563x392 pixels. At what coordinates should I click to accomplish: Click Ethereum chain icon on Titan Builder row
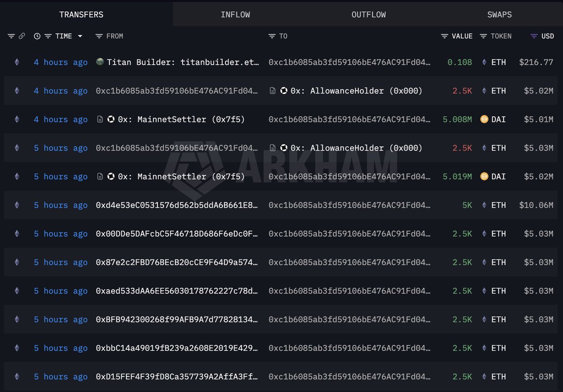pyautogui.click(x=17, y=62)
